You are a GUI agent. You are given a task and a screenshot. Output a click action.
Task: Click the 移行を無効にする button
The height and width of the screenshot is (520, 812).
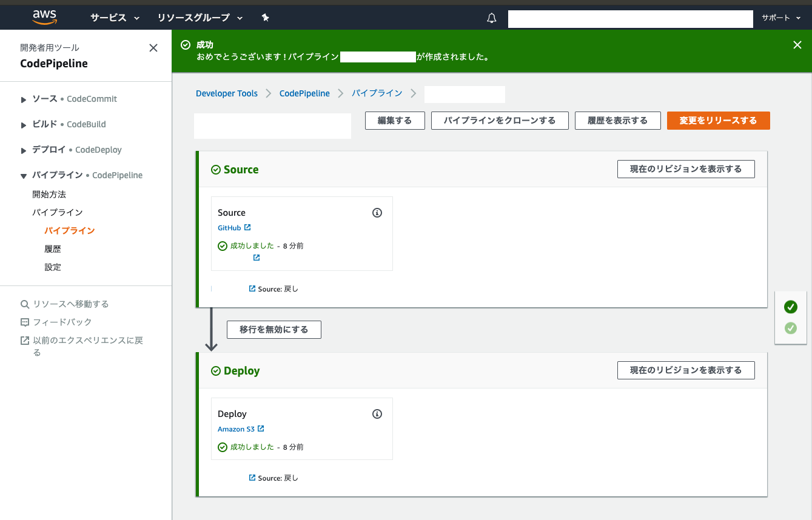click(274, 330)
